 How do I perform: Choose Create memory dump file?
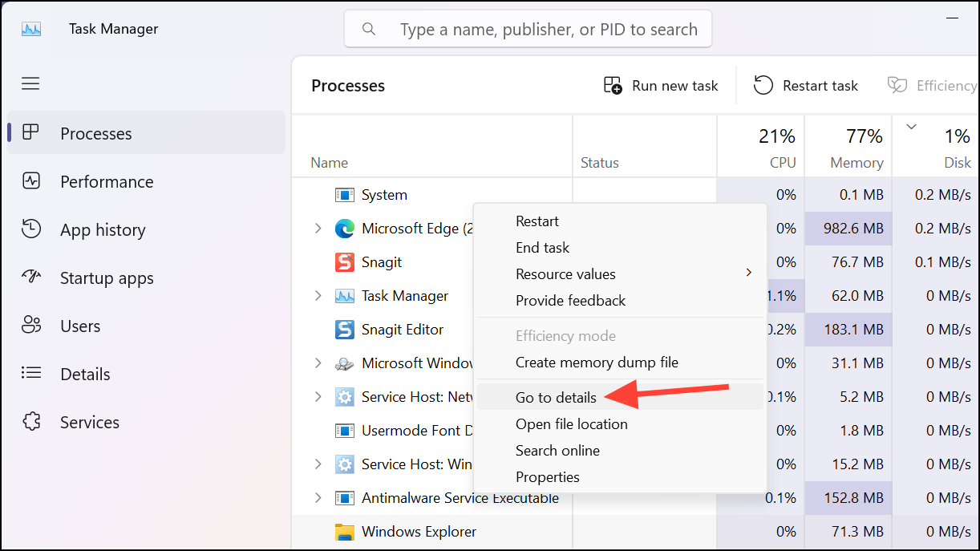(x=620, y=363)
